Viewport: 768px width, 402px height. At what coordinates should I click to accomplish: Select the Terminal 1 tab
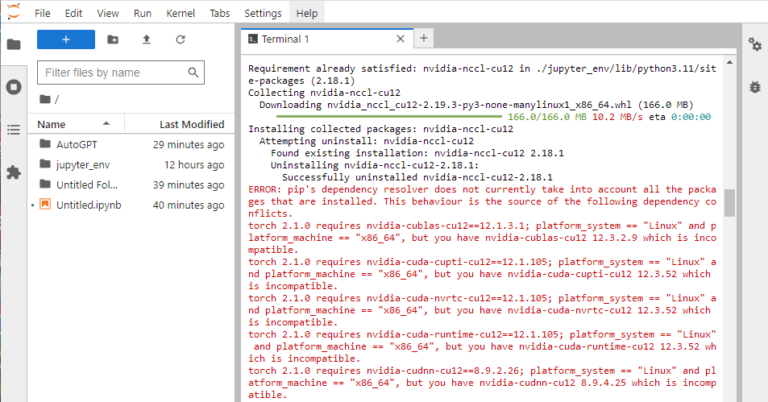coord(320,39)
